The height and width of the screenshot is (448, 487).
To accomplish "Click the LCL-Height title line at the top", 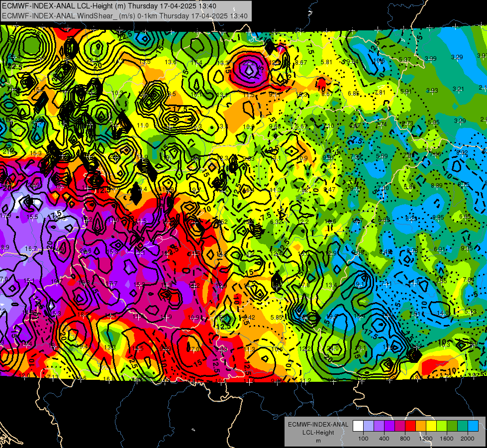I will pos(109,6).
